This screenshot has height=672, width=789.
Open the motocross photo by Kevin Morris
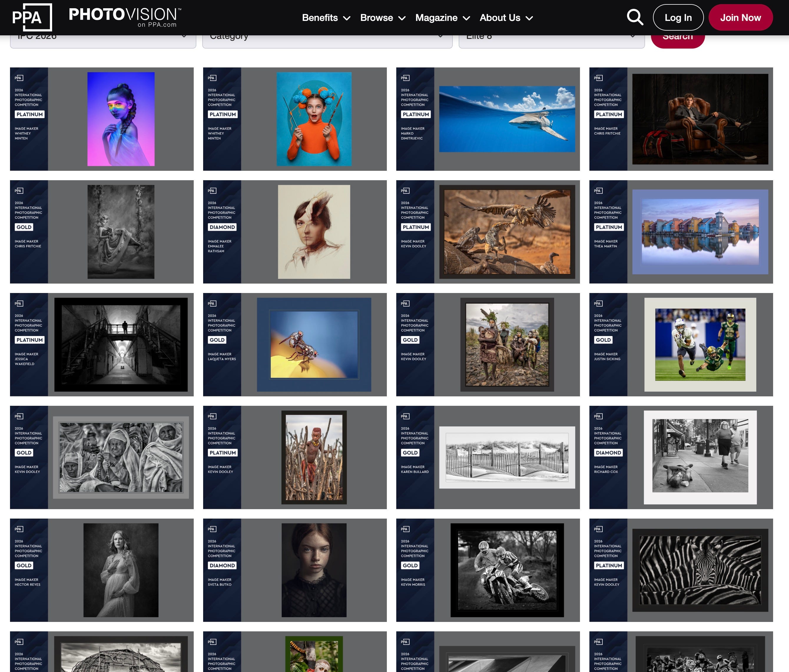click(507, 570)
